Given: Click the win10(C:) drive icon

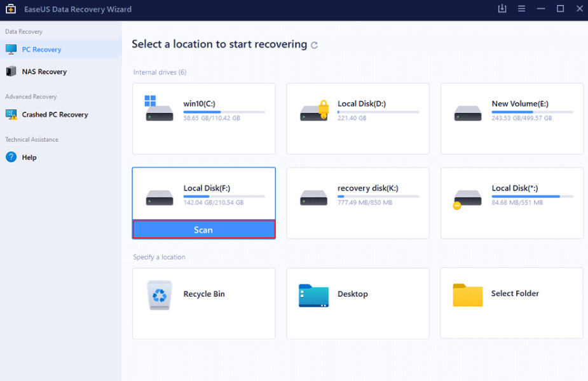Looking at the screenshot, I should 159,109.
